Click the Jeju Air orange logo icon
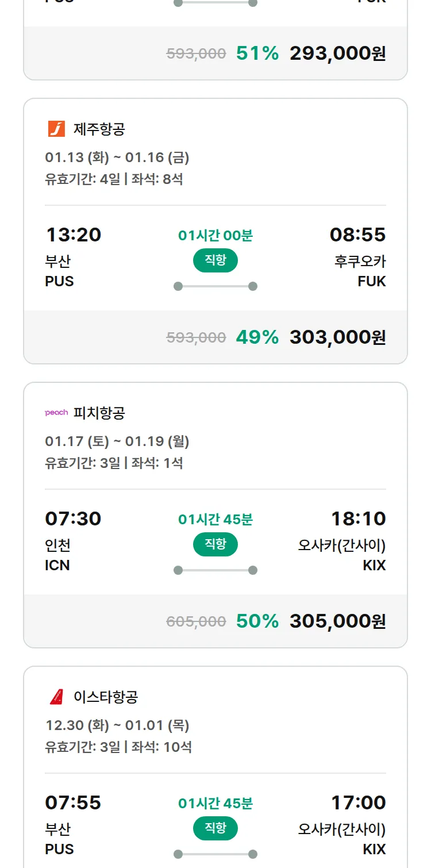 coord(56,129)
